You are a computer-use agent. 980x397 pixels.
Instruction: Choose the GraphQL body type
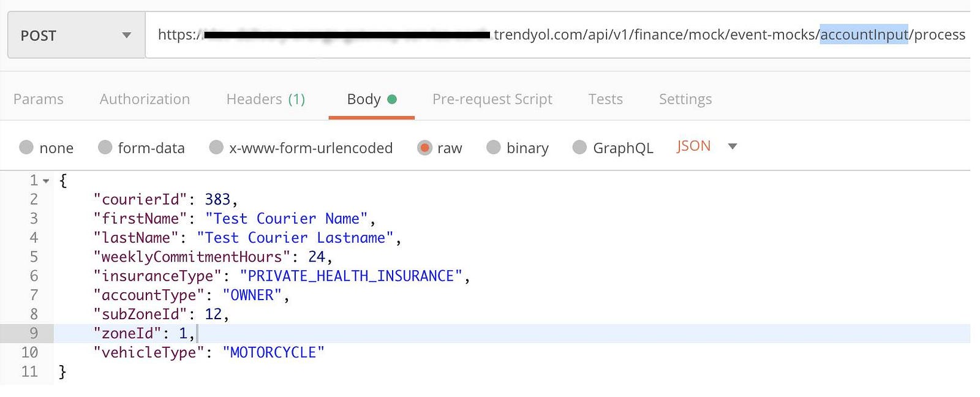click(579, 148)
